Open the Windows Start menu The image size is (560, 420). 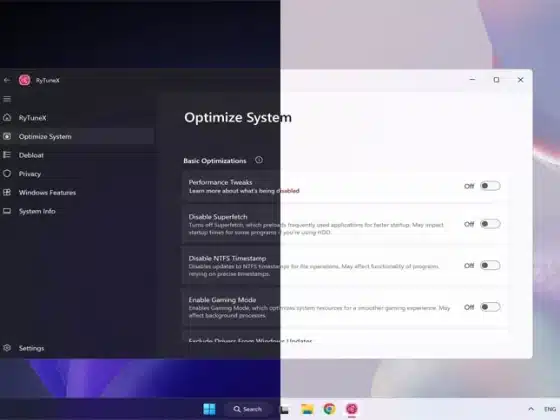[209, 409]
